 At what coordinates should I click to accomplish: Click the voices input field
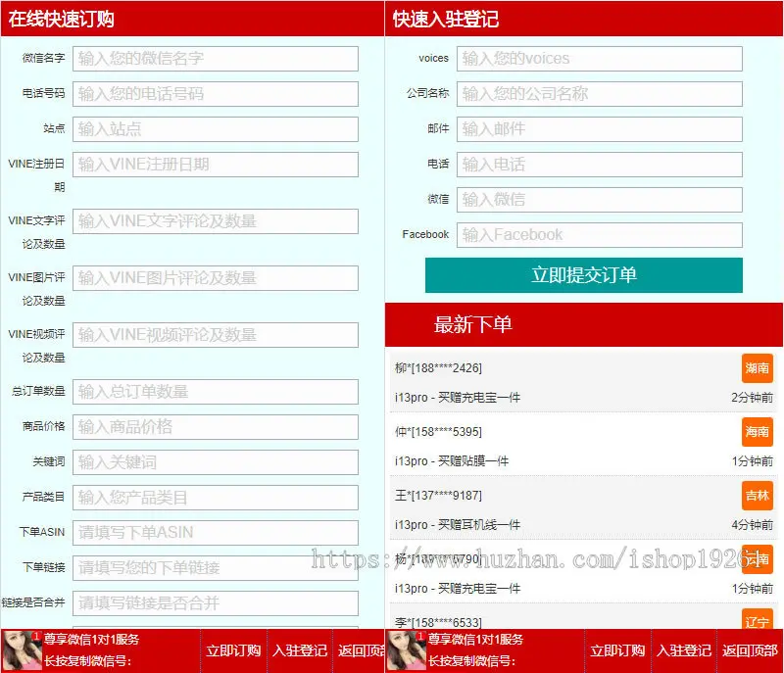tap(600, 59)
